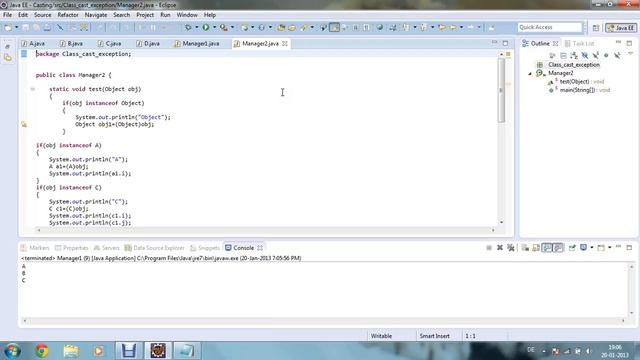Open dropdown arrow next to External Tools
Image resolution: width=640 pixels, height=360 pixels.
[x=232, y=27]
